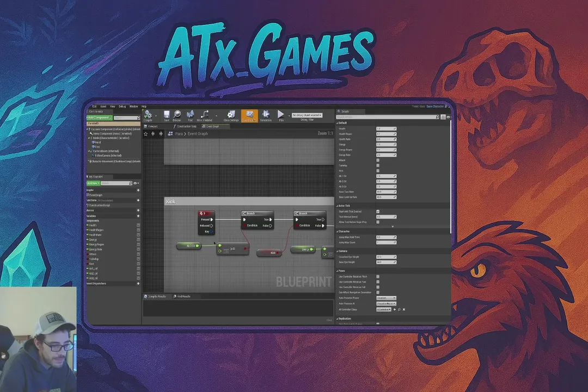Image resolution: width=588 pixels, height=392 pixels.
Task: Click the Health value input field
Action: 386,128
